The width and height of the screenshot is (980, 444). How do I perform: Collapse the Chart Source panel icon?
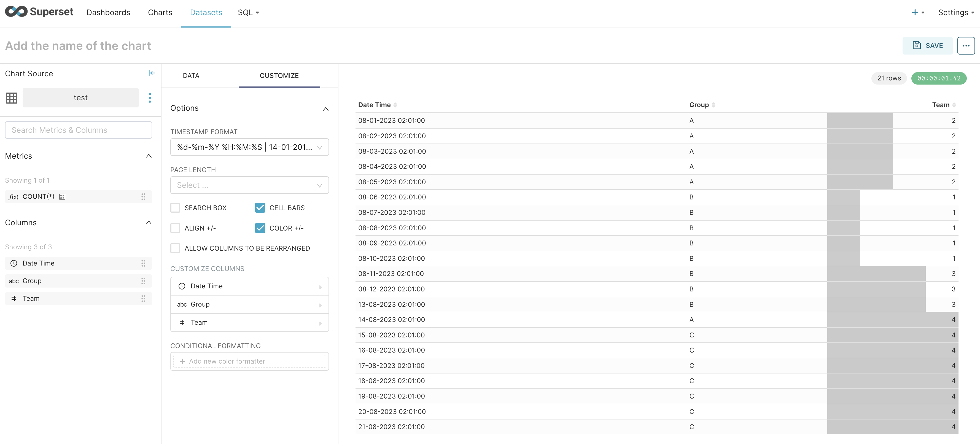tap(151, 73)
